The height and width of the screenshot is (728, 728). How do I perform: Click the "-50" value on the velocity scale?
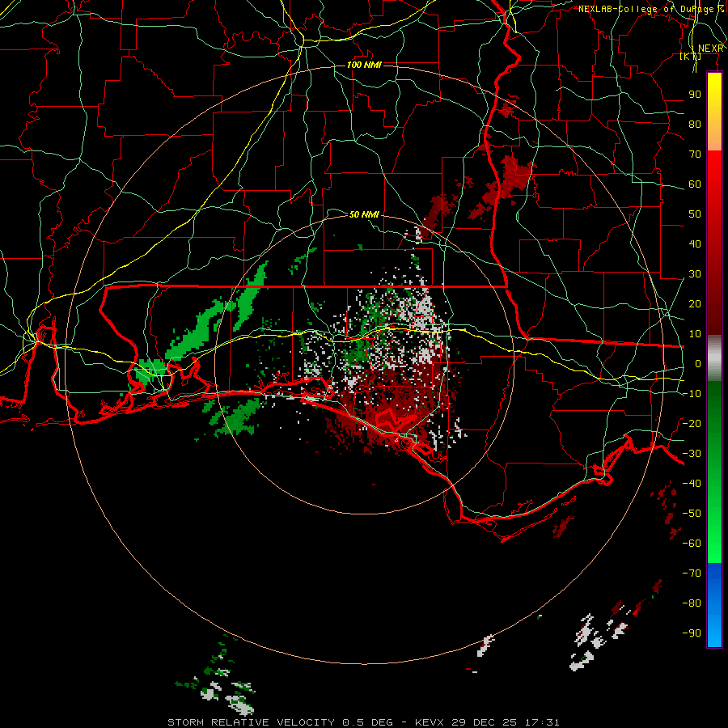[x=692, y=514]
